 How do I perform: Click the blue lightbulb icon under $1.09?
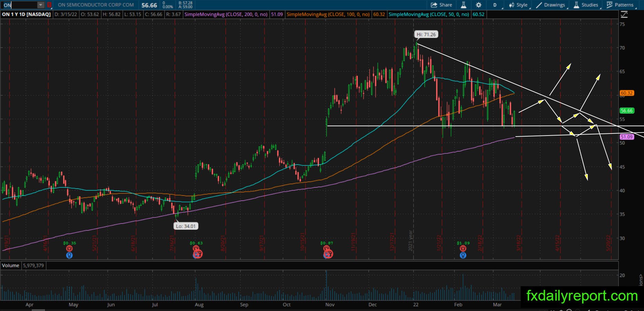pyautogui.click(x=463, y=255)
